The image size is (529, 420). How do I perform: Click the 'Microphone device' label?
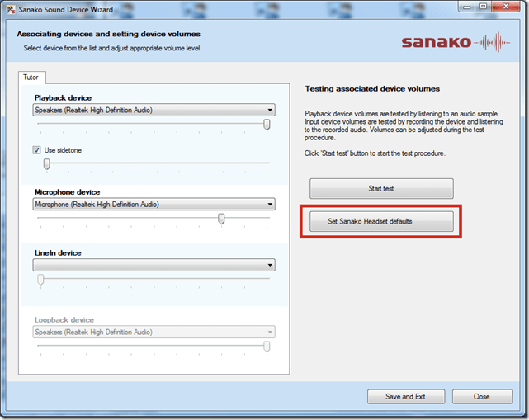pos(67,192)
